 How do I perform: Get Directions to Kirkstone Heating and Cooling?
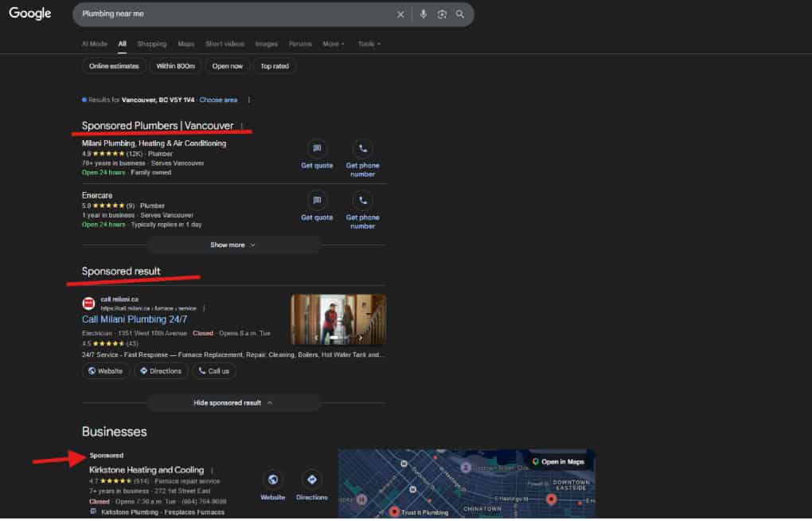tap(311, 478)
